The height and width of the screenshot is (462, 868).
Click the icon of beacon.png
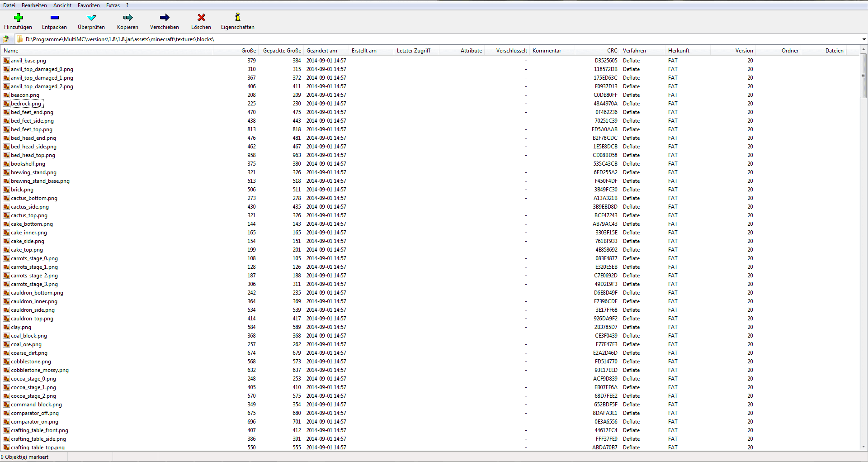6,95
